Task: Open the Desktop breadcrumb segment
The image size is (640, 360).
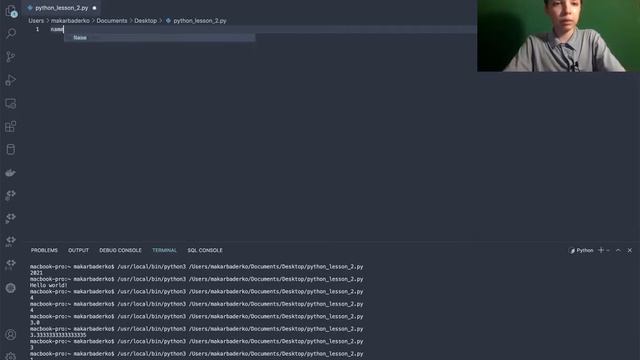Action: pyautogui.click(x=146, y=20)
